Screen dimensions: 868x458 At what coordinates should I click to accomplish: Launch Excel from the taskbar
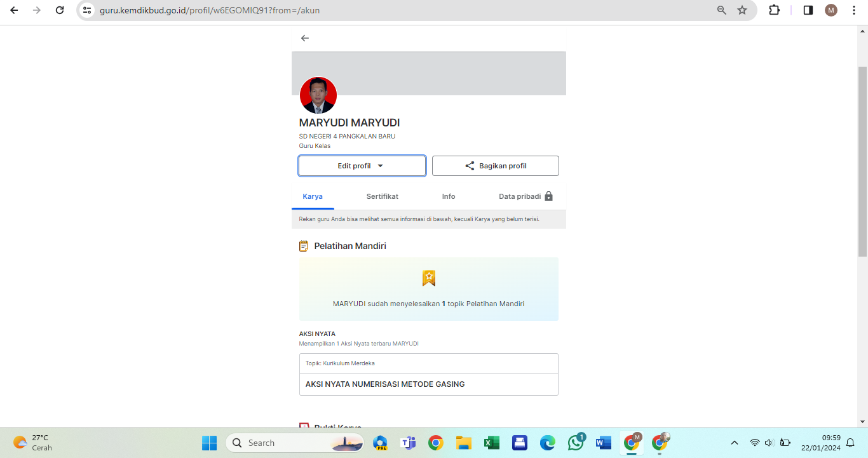pyautogui.click(x=491, y=443)
